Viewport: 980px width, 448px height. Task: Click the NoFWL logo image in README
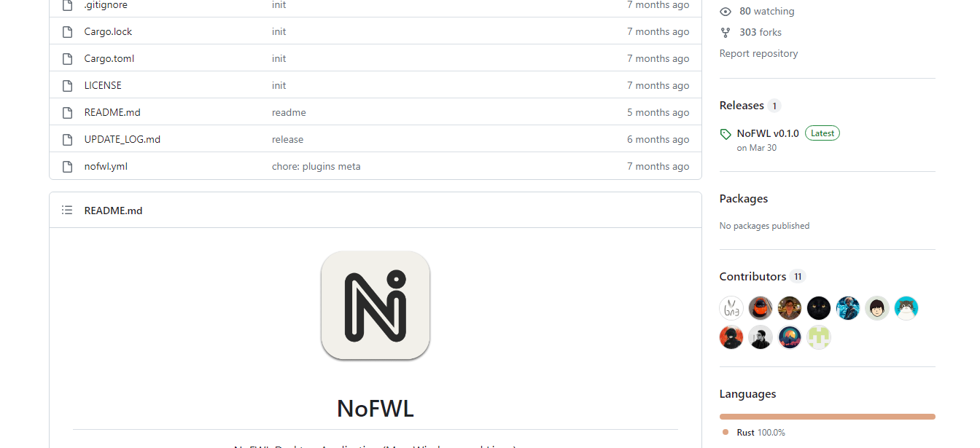click(376, 305)
